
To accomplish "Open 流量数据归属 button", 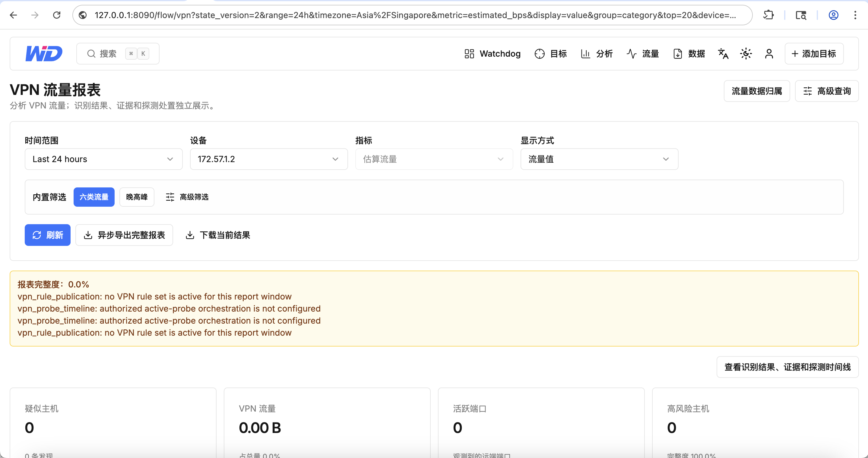I will (756, 91).
